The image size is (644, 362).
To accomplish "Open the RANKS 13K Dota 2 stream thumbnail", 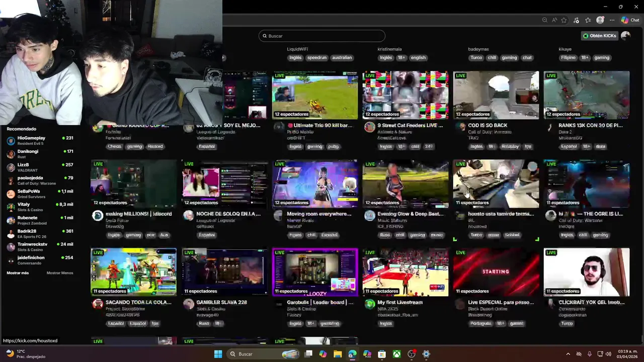I will point(587,95).
